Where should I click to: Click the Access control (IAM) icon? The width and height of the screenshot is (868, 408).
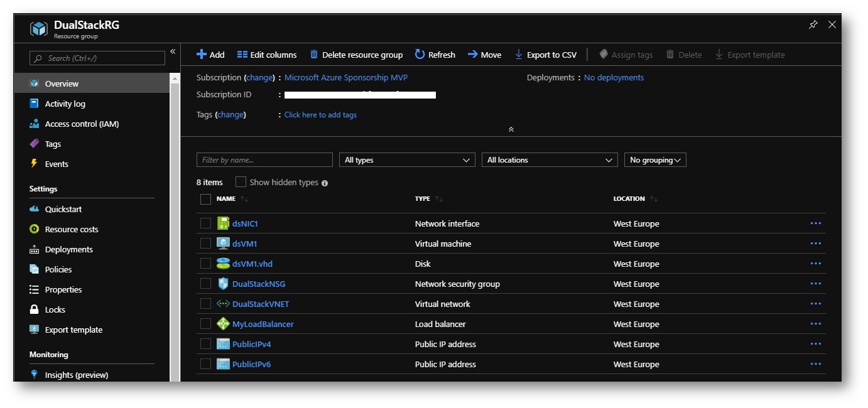pyautogui.click(x=35, y=124)
